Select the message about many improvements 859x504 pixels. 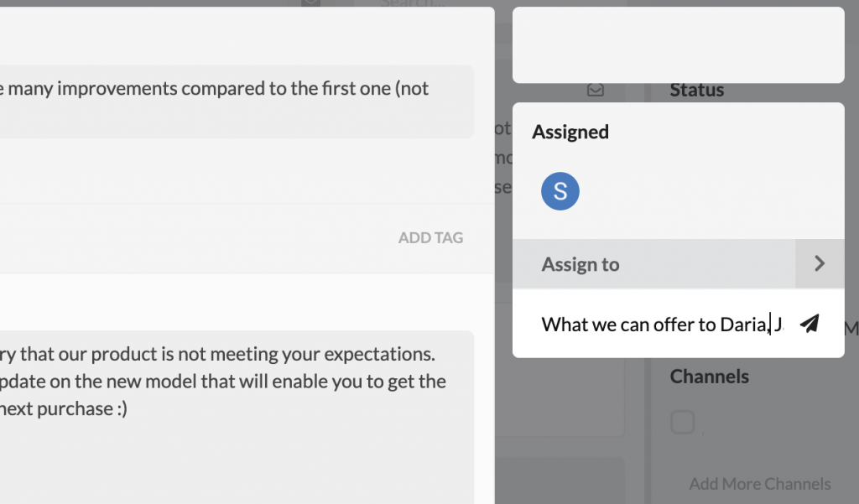(237, 102)
